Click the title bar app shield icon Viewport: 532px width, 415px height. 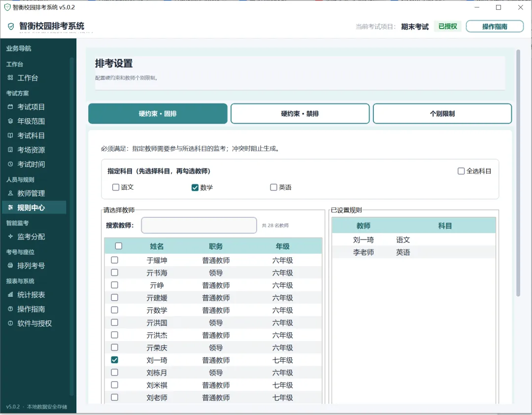point(7,7)
